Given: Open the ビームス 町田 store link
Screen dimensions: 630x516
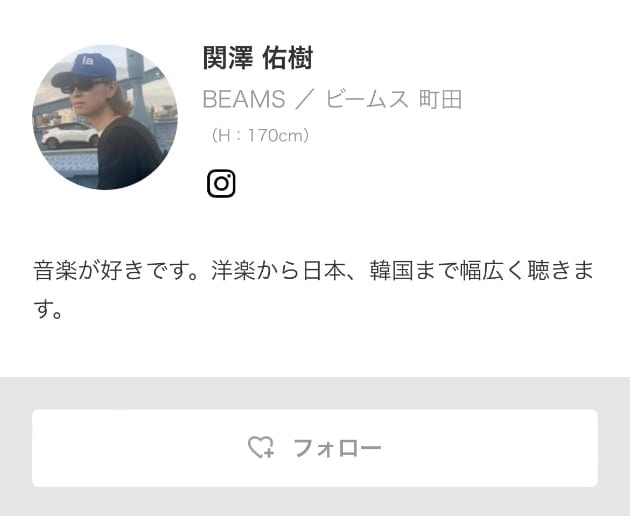Looking at the screenshot, I should 394,99.
